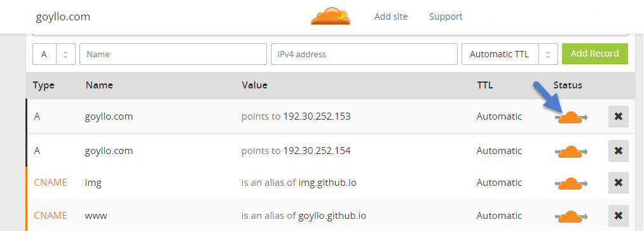The image size is (644, 231).
Task: Open the Automatic TTL dropdown
Action: 510,54
